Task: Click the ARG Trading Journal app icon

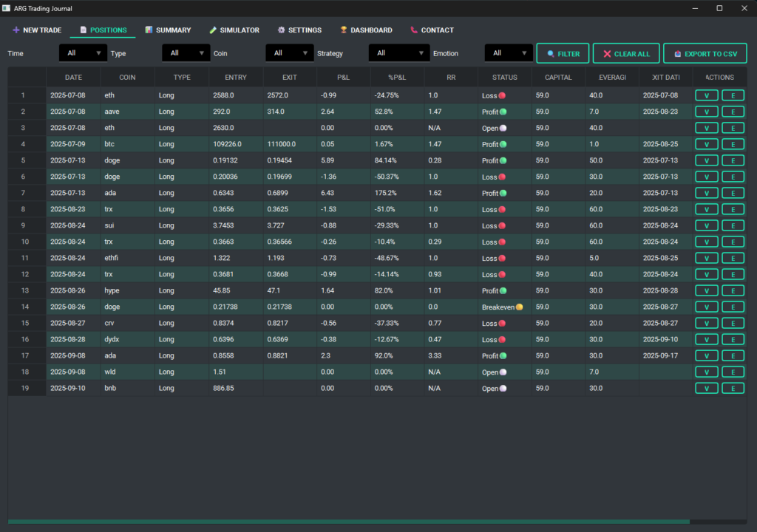Action: [7, 8]
